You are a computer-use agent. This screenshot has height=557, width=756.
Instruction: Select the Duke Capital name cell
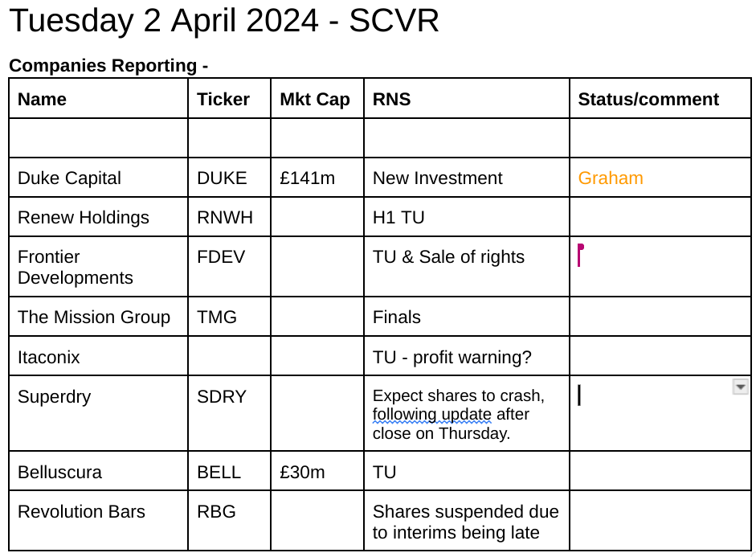point(98,178)
